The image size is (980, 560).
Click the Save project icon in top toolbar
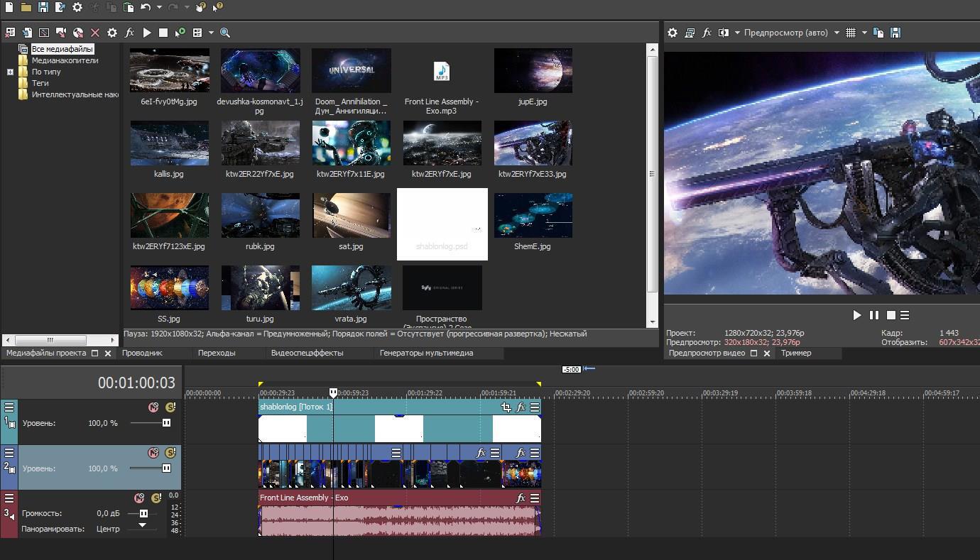coord(43,7)
